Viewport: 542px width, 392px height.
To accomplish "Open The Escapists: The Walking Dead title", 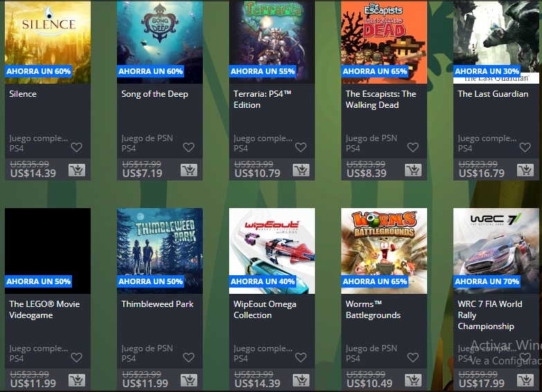I will (x=381, y=100).
